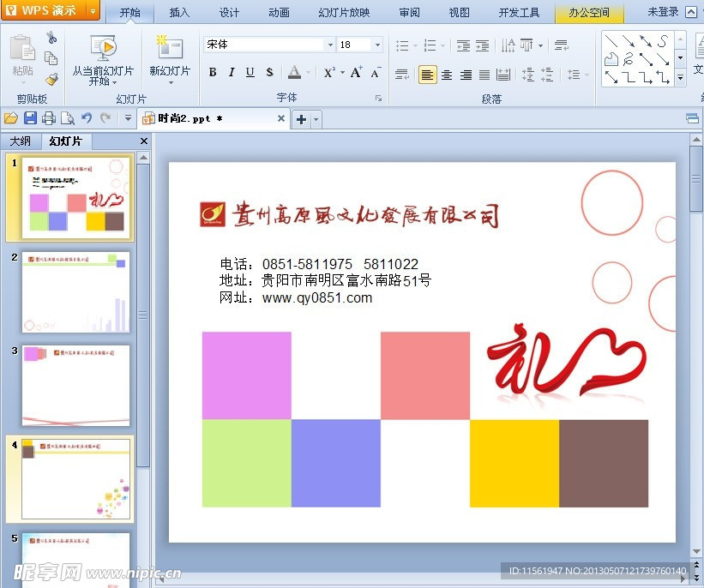The width and height of the screenshot is (704, 588).
Task: Toggle distributed alignment
Action: [x=503, y=75]
